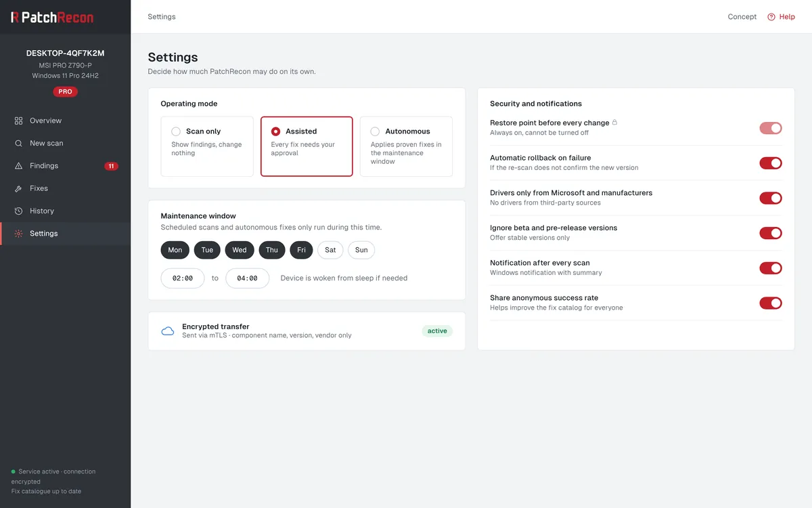Image resolution: width=812 pixels, height=508 pixels.
Task: Click the Fix catalogue up to date text
Action: (x=46, y=491)
